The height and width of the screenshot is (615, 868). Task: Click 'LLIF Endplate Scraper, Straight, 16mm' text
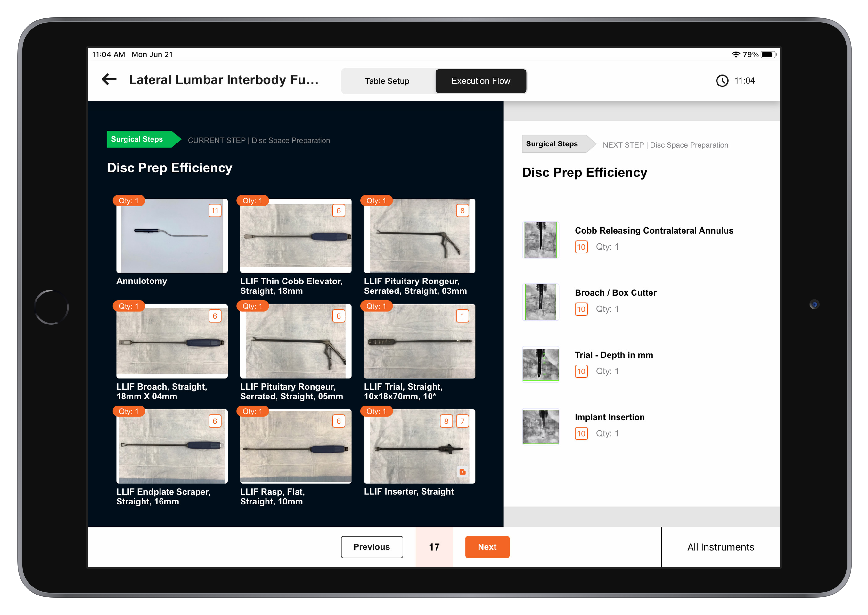(x=163, y=496)
